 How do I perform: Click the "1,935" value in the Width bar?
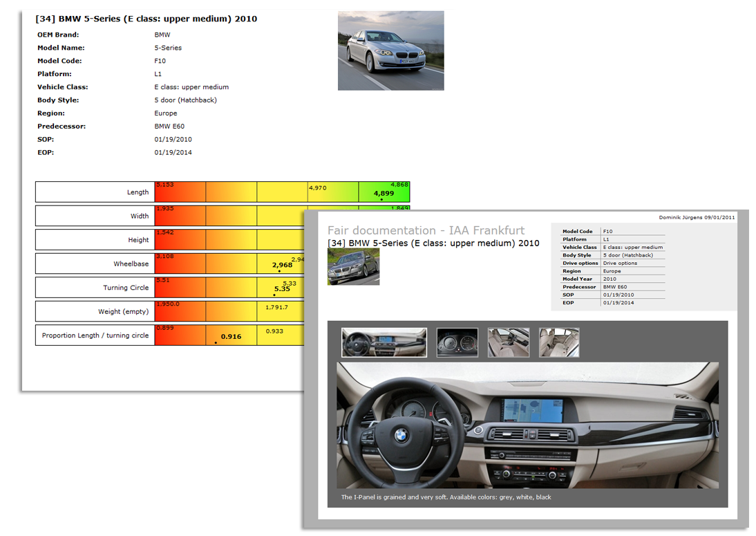(x=165, y=208)
